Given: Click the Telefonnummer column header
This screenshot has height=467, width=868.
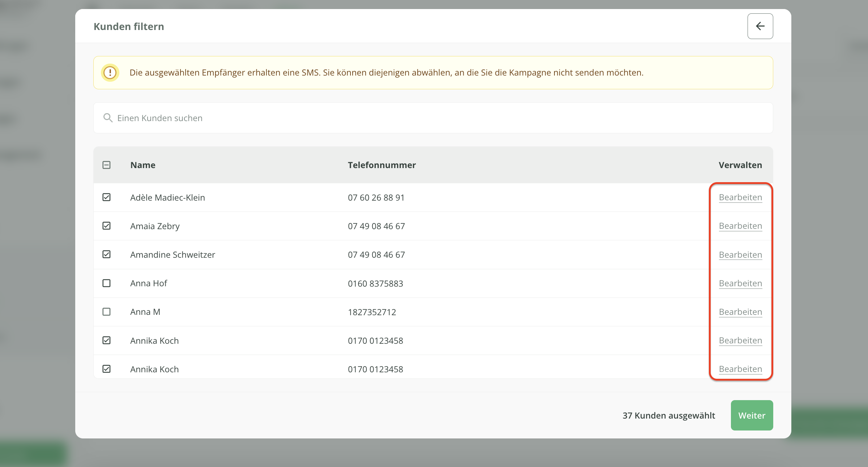Looking at the screenshot, I should [382, 165].
